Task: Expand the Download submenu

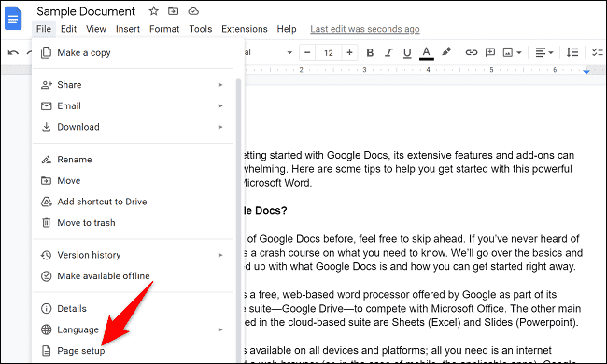Action: pyautogui.click(x=134, y=127)
